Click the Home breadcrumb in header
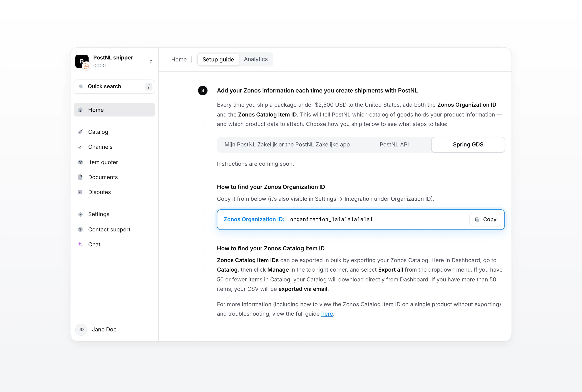Screen dimensions: 582x392 (x=179, y=60)
